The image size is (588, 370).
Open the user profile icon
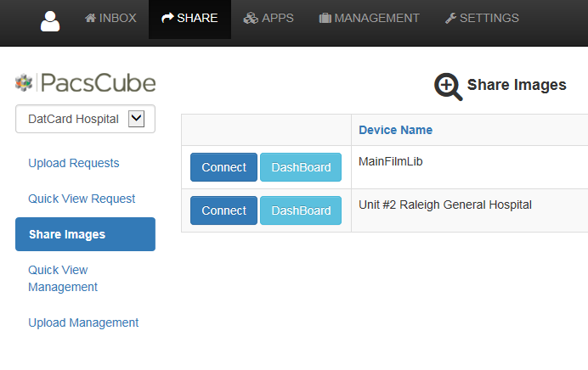coord(50,21)
